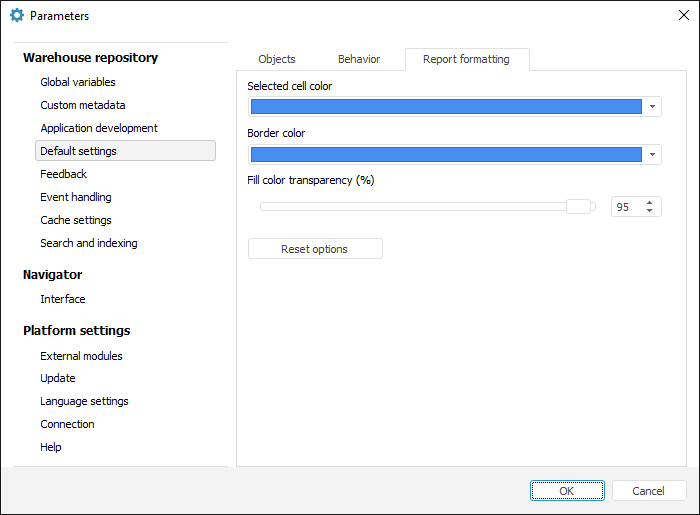
Task: Expand the Selected cell color dropdown arrow
Action: tap(652, 107)
